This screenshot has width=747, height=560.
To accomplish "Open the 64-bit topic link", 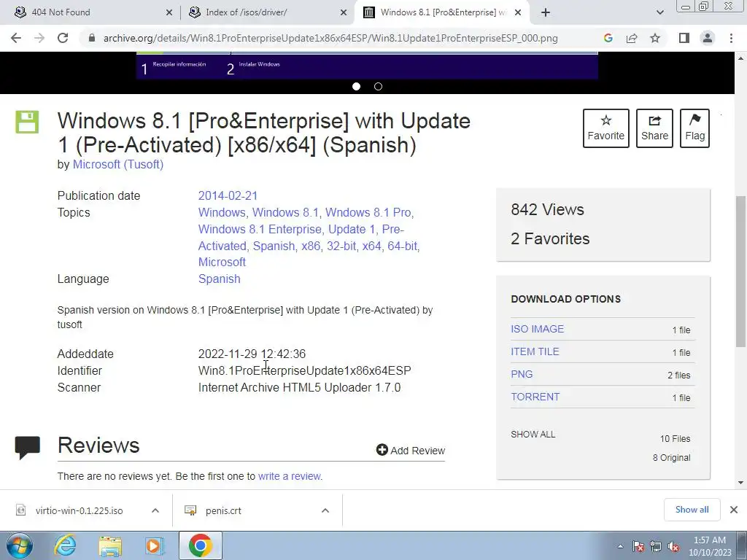I will coord(402,246).
